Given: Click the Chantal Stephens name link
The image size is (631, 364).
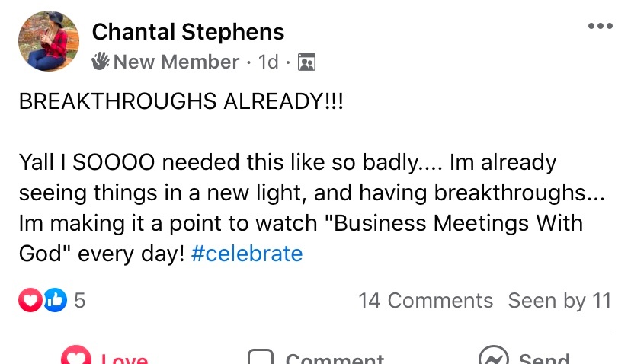Looking at the screenshot, I should coord(187,32).
